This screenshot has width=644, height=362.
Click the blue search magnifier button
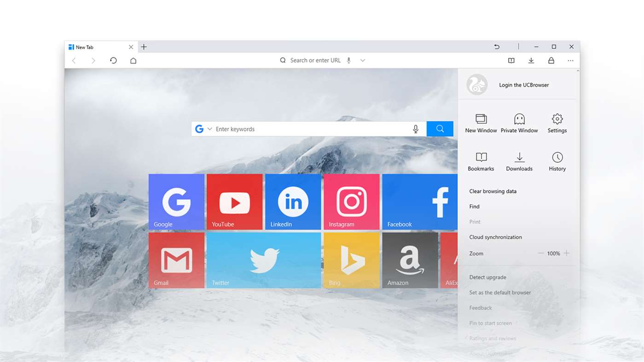click(x=440, y=129)
